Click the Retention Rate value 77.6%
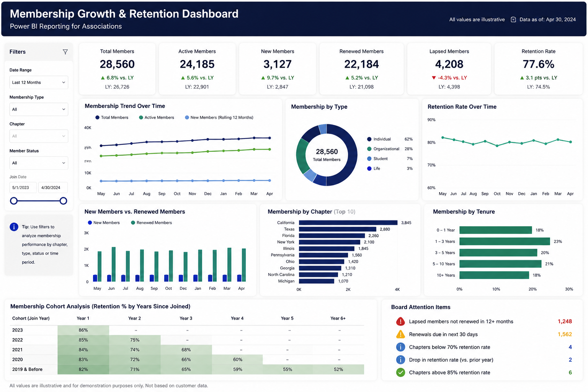The width and height of the screenshot is (588, 392). [538, 64]
